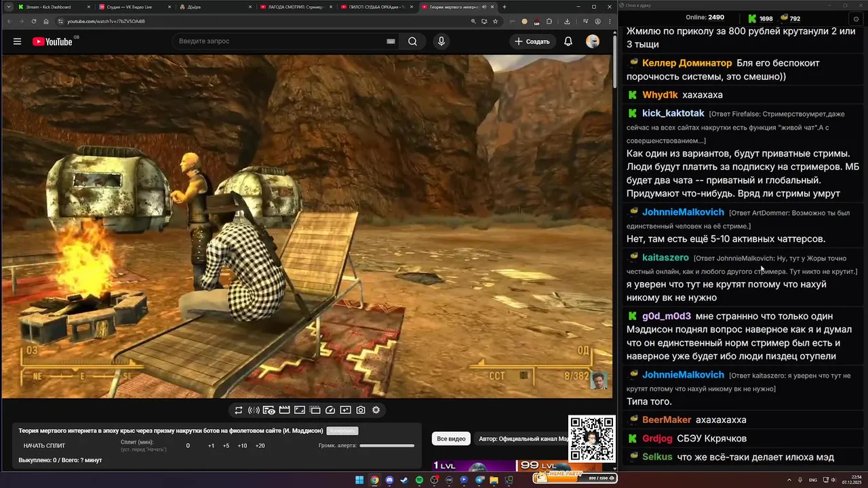The height and width of the screenshot is (488, 868).
Task: Open Steam from the taskbar
Action: (404, 480)
